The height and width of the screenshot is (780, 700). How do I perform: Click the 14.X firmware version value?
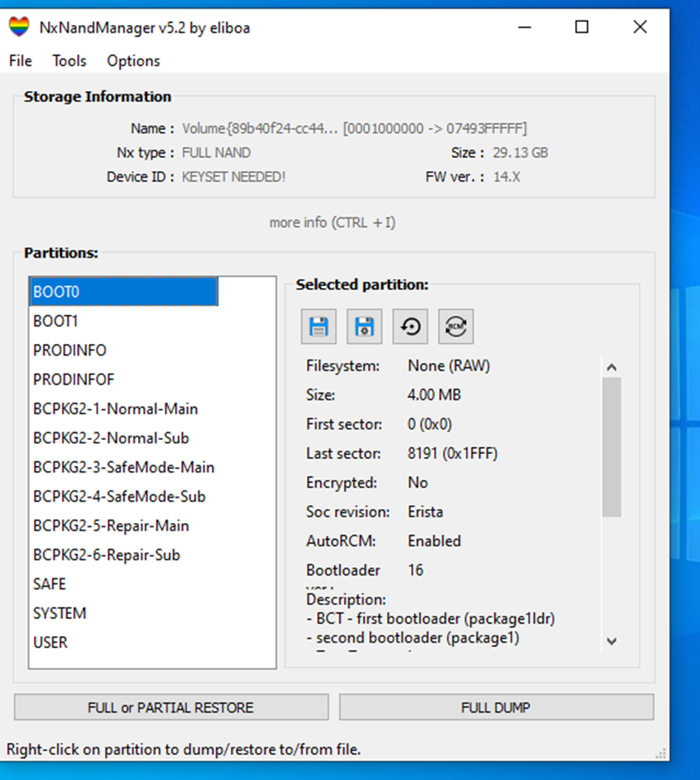(x=507, y=177)
